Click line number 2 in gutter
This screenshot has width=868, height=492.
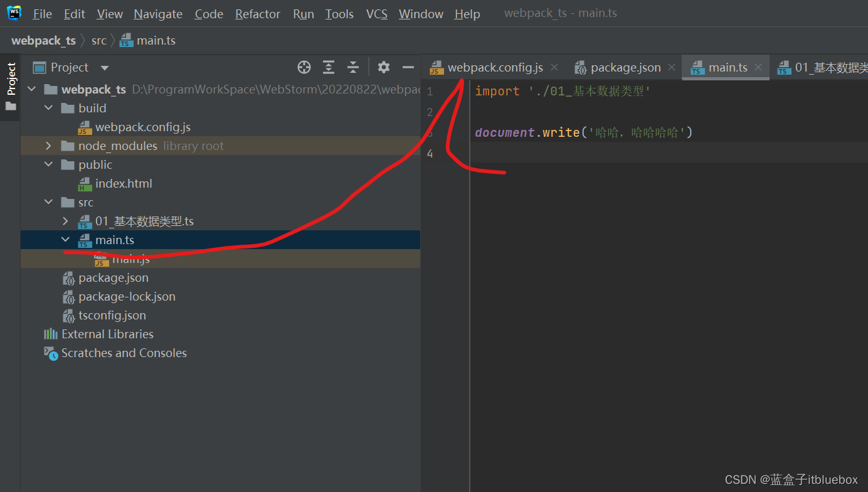(x=430, y=112)
